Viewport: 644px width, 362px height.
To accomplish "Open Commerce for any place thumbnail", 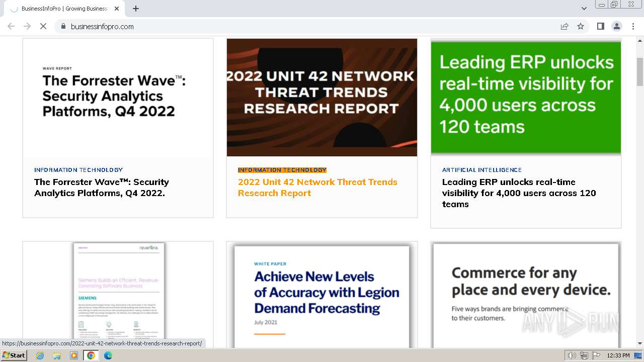I will [x=526, y=295].
